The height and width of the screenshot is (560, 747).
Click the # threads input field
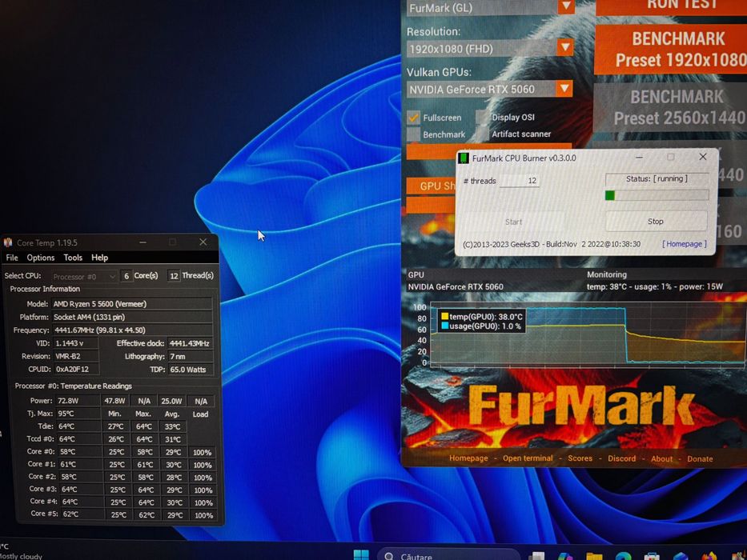coord(520,181)
